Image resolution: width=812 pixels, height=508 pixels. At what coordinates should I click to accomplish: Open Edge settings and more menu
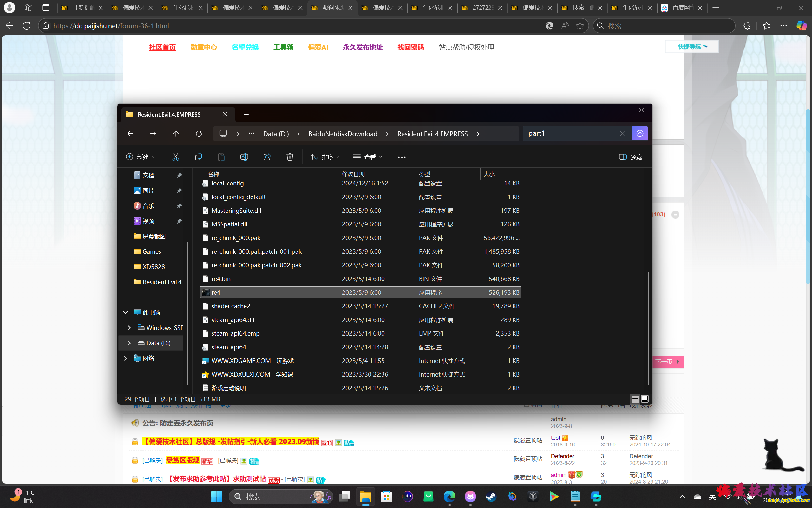click(783, 26)
